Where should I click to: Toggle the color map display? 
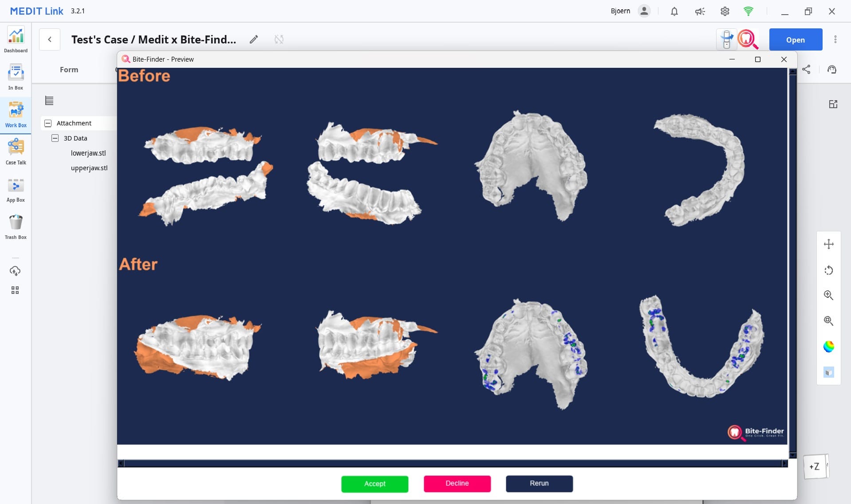(829, 347)
